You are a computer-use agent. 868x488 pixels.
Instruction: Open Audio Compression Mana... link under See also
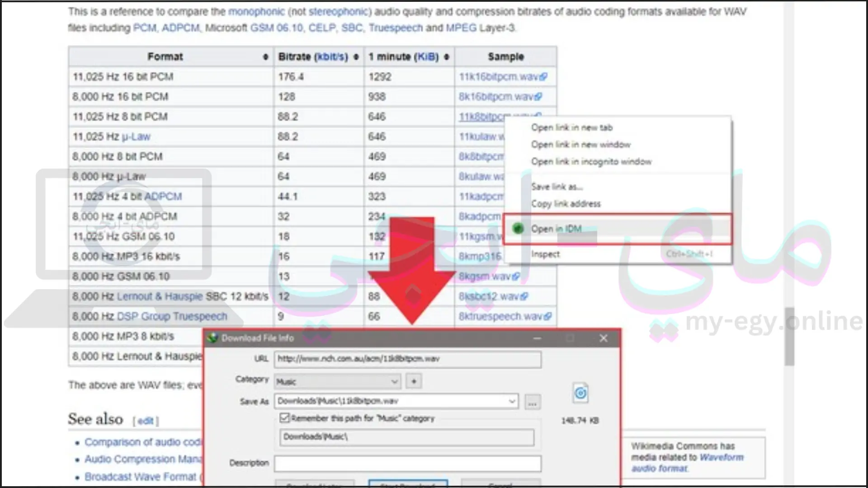(143, 459)
